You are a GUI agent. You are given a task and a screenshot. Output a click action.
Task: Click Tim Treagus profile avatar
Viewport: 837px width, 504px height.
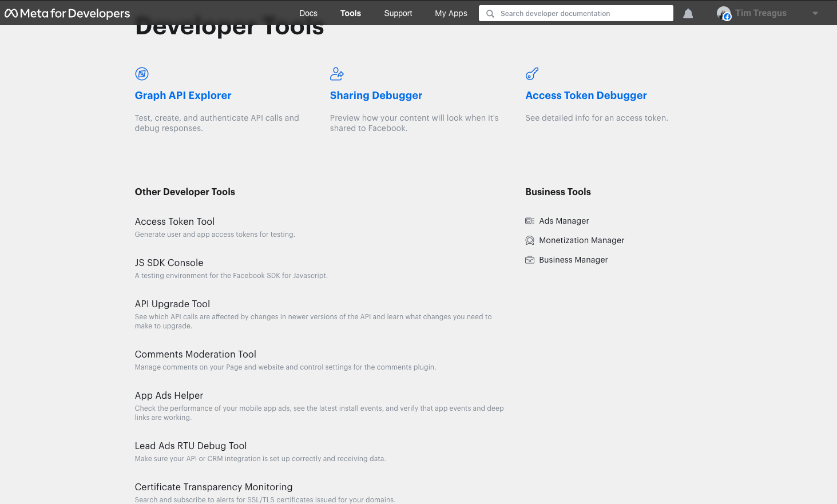[x=724, y=13]
